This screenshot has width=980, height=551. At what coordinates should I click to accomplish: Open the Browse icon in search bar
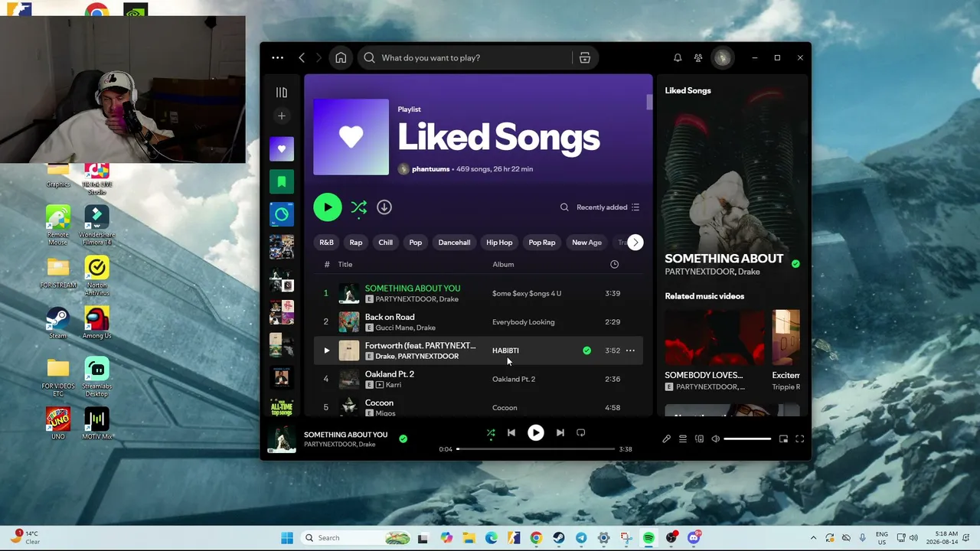tap(585, 57)
